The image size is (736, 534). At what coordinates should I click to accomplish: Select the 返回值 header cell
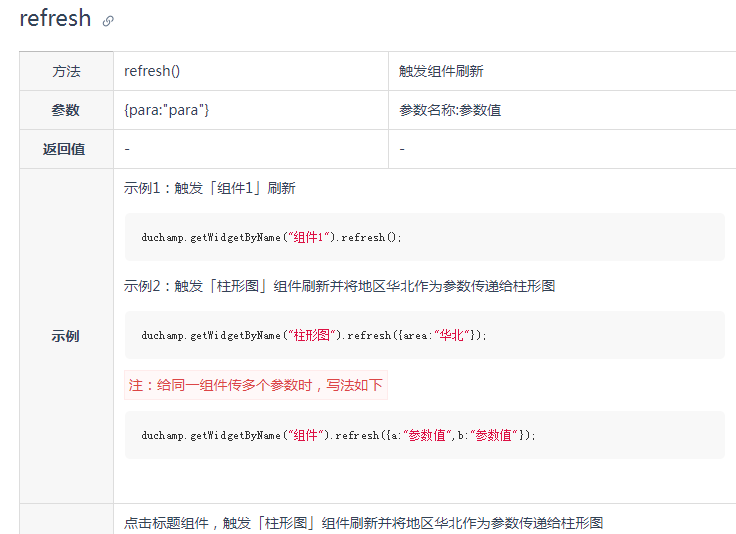(x=64, y=149)
